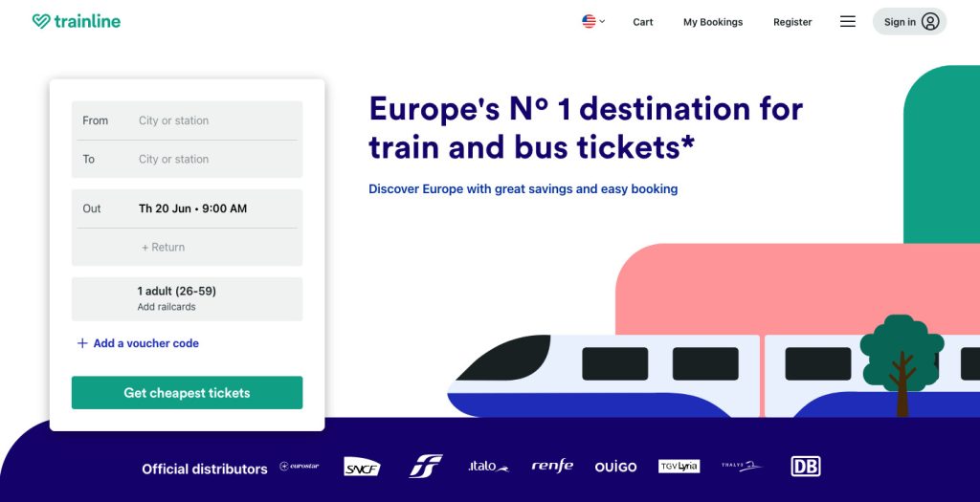This screenshot has width=980, height=502.
Task: Click the OUIGO logo
Action: [x=615, y=467]
